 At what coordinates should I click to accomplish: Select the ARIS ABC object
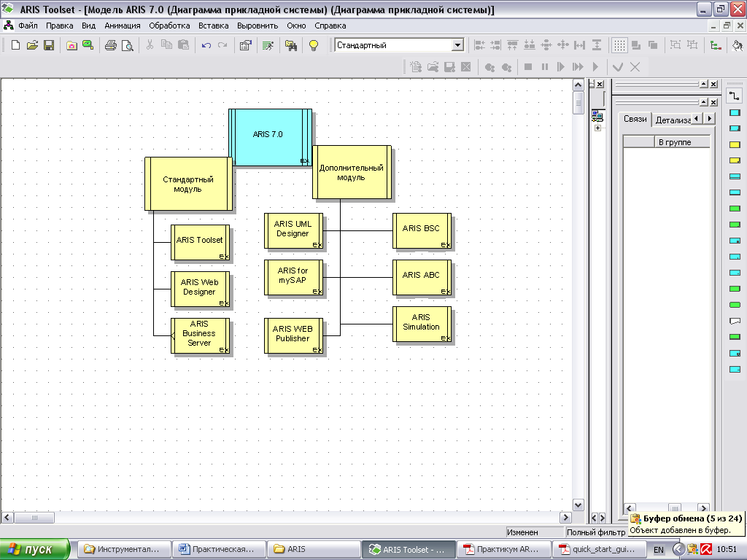coord(422,278)
